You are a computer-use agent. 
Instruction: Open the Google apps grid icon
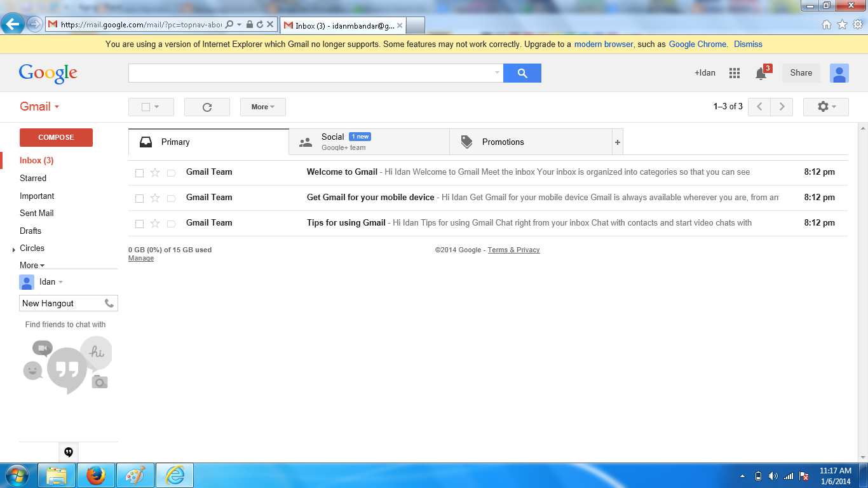coord(735,73)
